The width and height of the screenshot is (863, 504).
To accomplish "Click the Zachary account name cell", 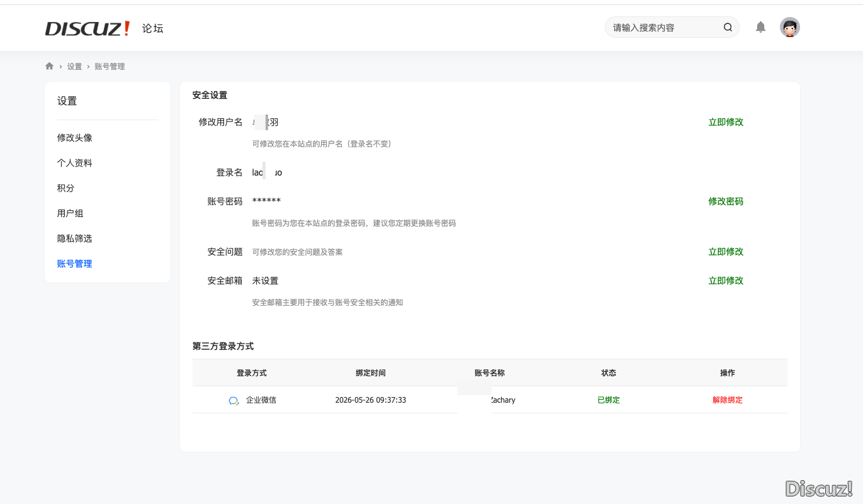I will tap(502, 400).
